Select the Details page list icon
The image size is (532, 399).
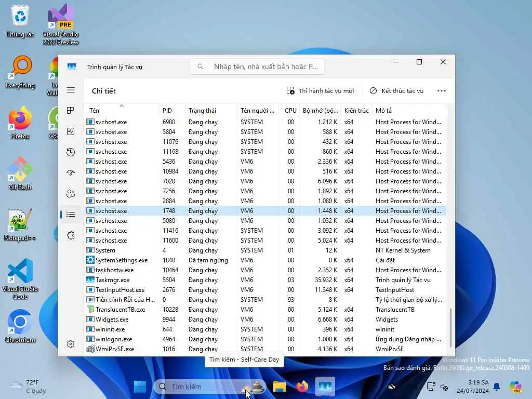71,215
